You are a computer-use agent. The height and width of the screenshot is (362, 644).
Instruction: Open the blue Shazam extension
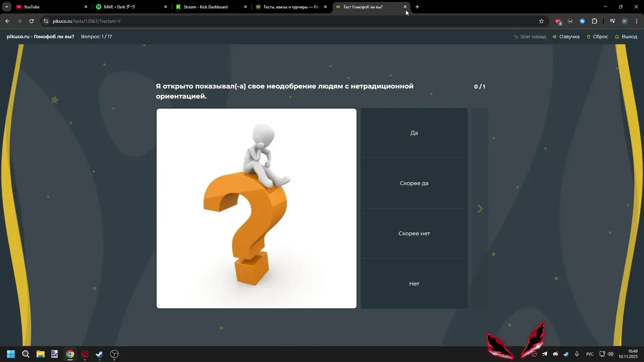582,21
